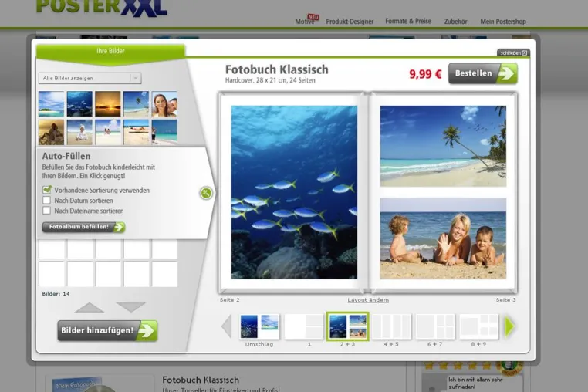
Task: Uncheck Vorhandene Sortierung verwenden
Action: (47, 190)
